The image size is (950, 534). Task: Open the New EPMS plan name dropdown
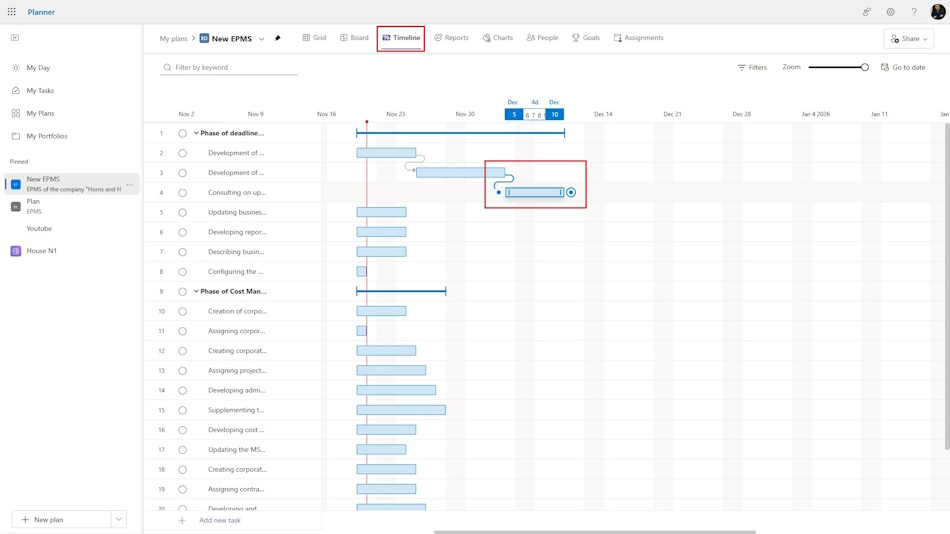click(262, 39)
